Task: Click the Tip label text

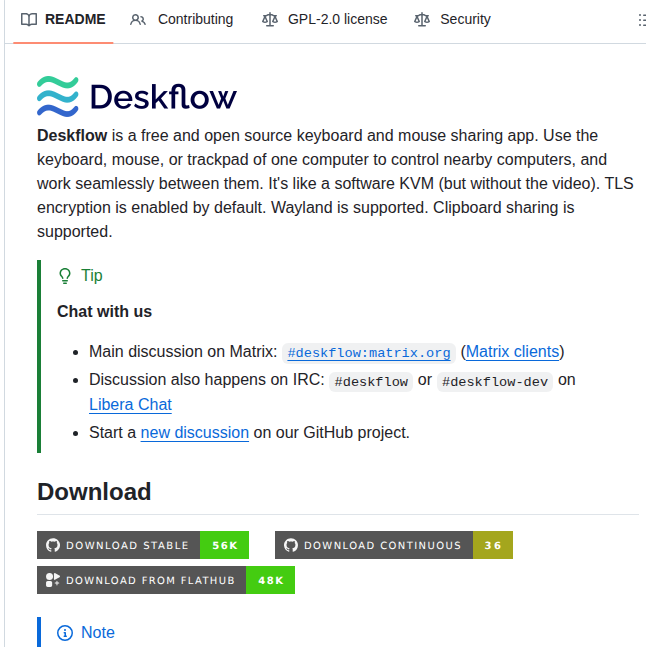Action: coord(92,276)
